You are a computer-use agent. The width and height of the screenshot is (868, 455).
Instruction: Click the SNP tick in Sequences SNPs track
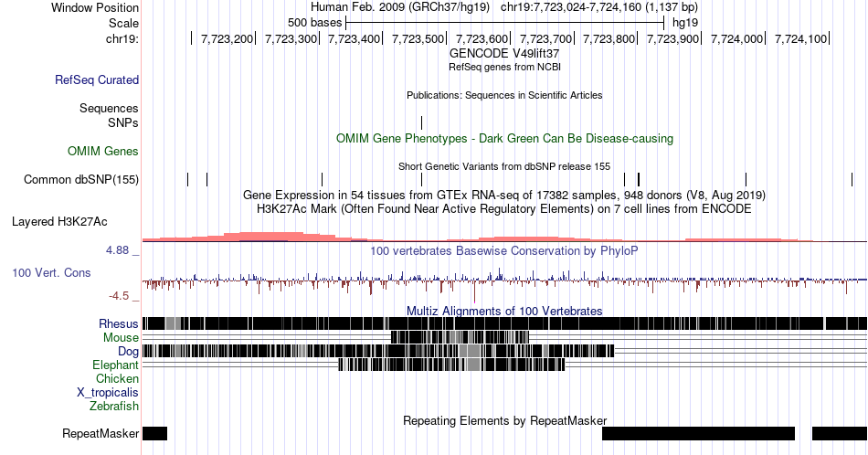point(422,122)
